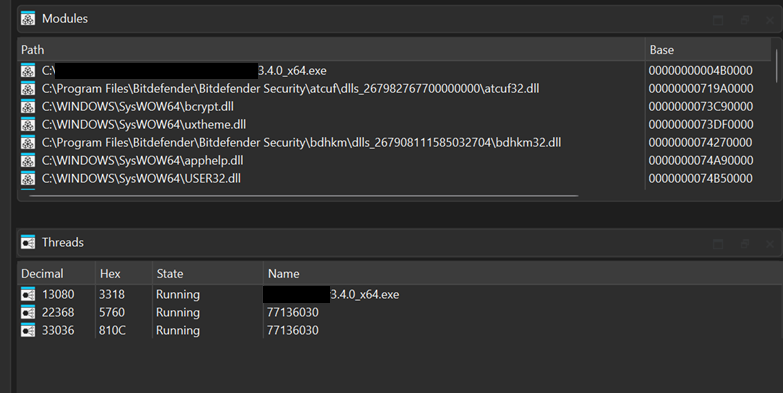The image size is (783, 393).
Task: Select thread decimal ID 22368
Action: coord(58,312)
